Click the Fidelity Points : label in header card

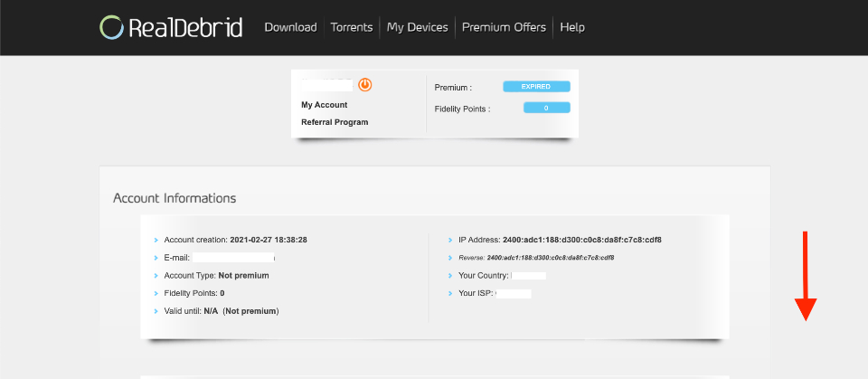tap(462, 109)
